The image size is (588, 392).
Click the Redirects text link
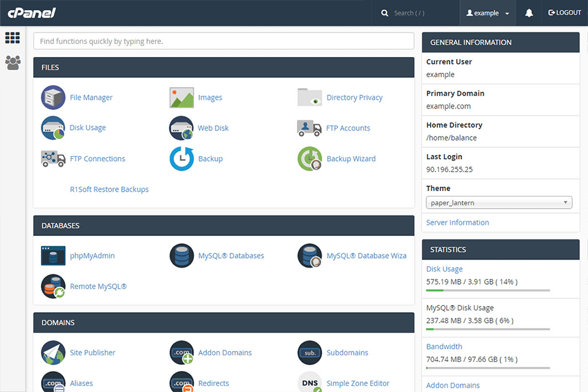pyautogui.click(x=213, y=383)
